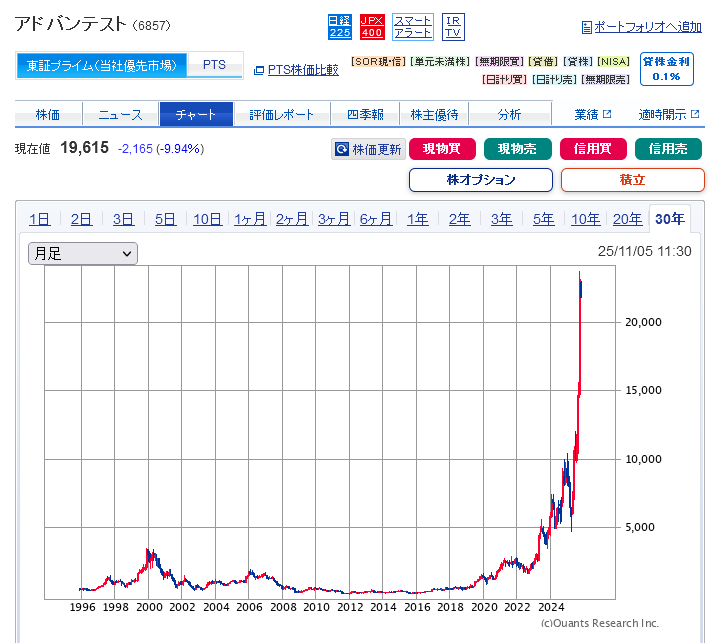Open the IR TV icon
The height and width of the screenshot is (643, 714).
click(x=453, y=26)
